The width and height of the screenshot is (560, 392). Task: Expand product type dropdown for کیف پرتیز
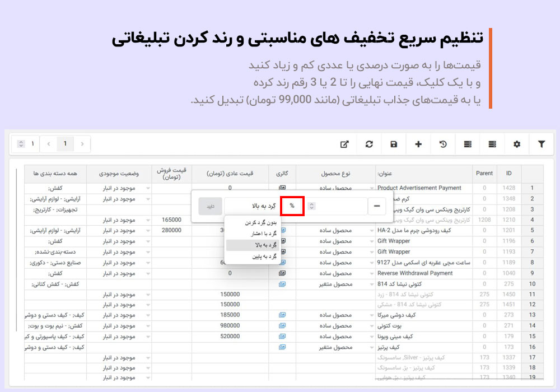[372, 347]
